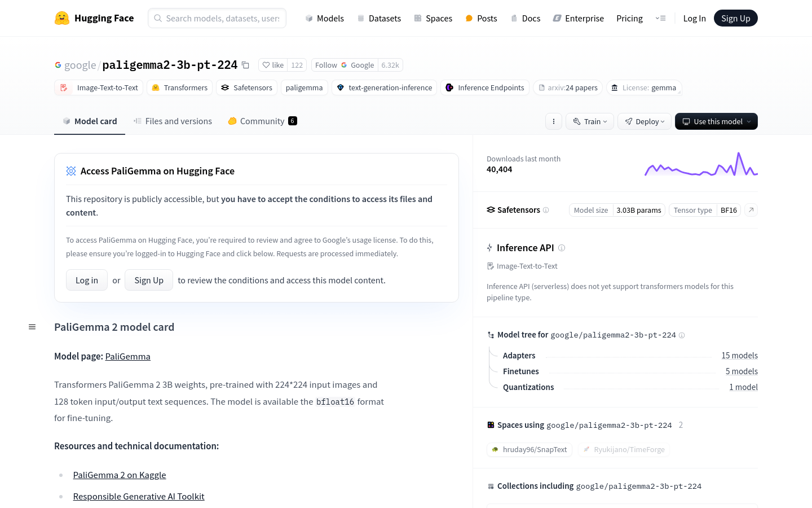Open the table of contents hamburger icon
This screenshot has width=812, height=508.
[x=32, y=327]
